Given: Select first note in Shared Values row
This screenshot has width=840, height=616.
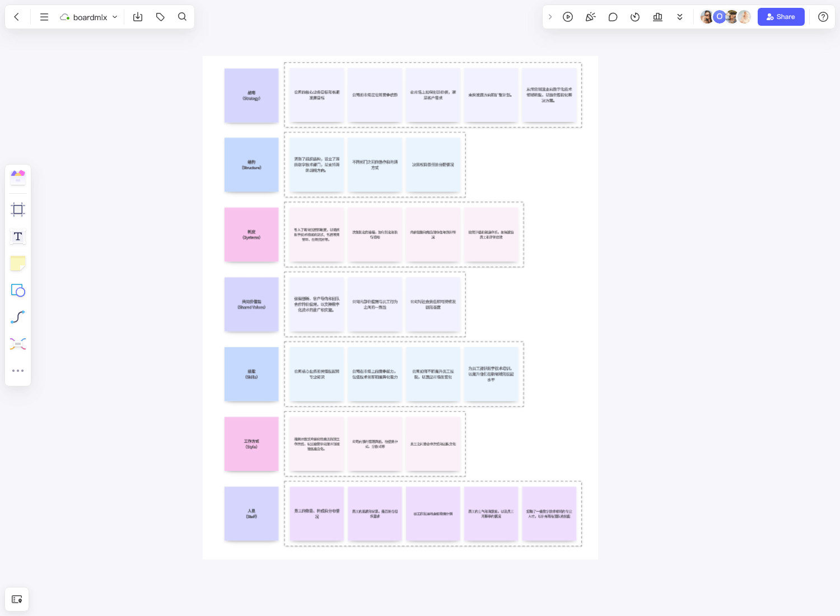Looking at the screenshot, I should (317, 305).
